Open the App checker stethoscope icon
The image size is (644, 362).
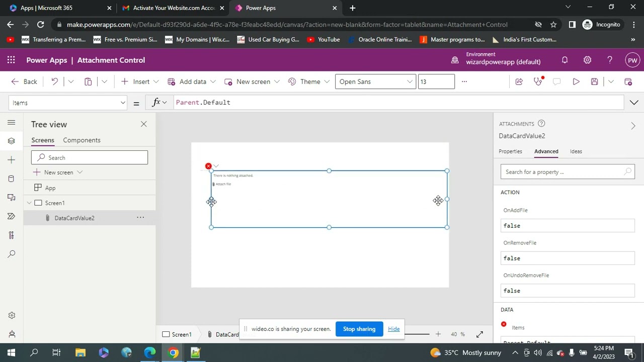tap(538, 81)
